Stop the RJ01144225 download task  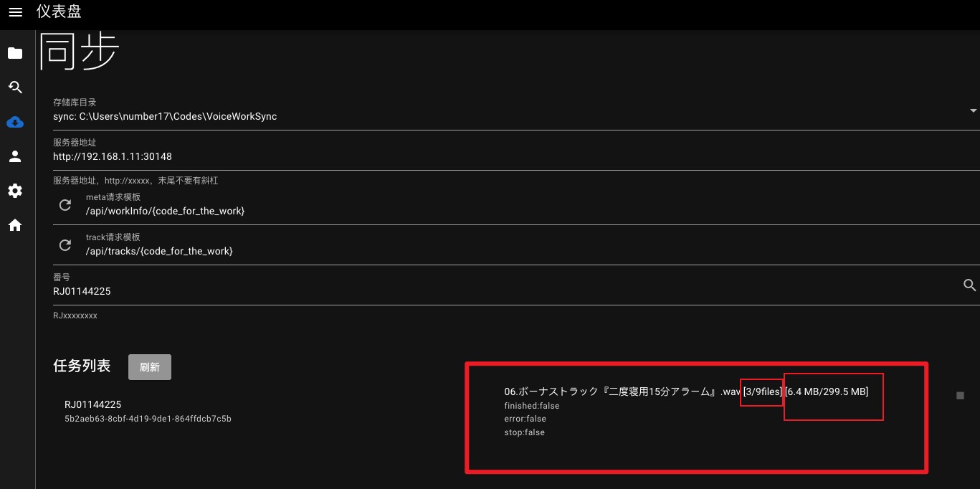pyautogui.click(x=961, y=395)
